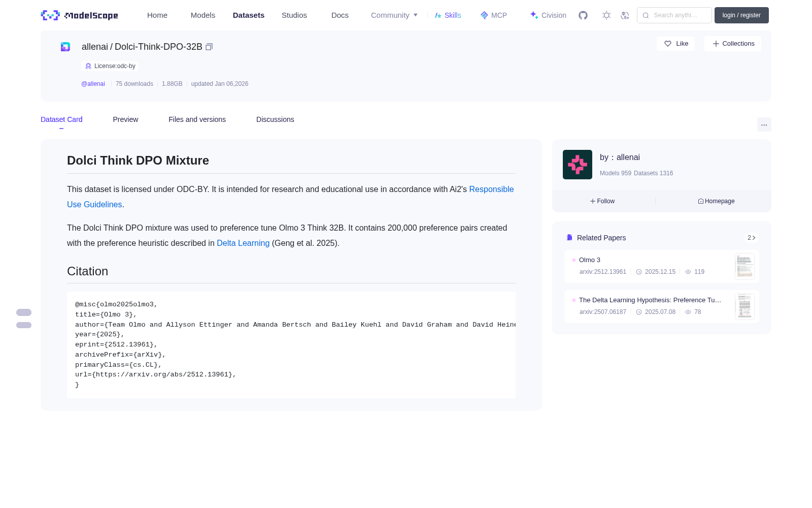This screenshot has width=812, height=508.
Task: Click the upper floating side pill button
Action: (x=24, y=312)
